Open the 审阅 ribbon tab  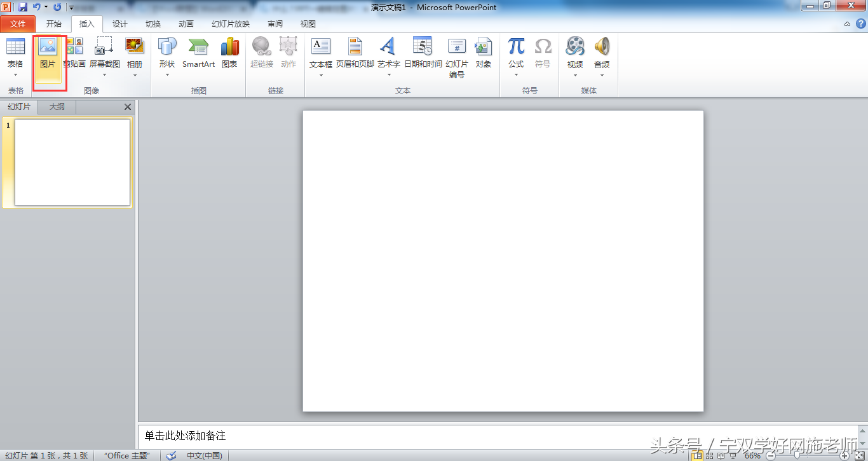click(x=275, y=24)
